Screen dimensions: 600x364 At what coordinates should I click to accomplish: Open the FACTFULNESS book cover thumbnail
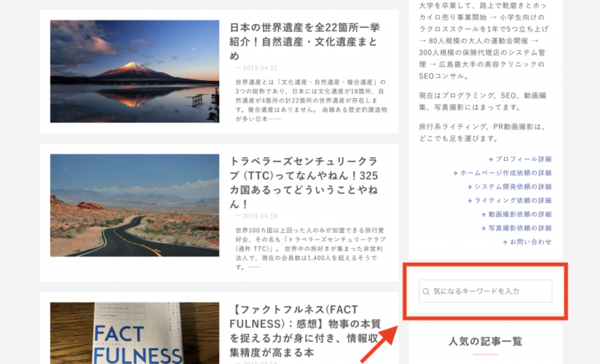pyautogui.click(x=135, y=333)
